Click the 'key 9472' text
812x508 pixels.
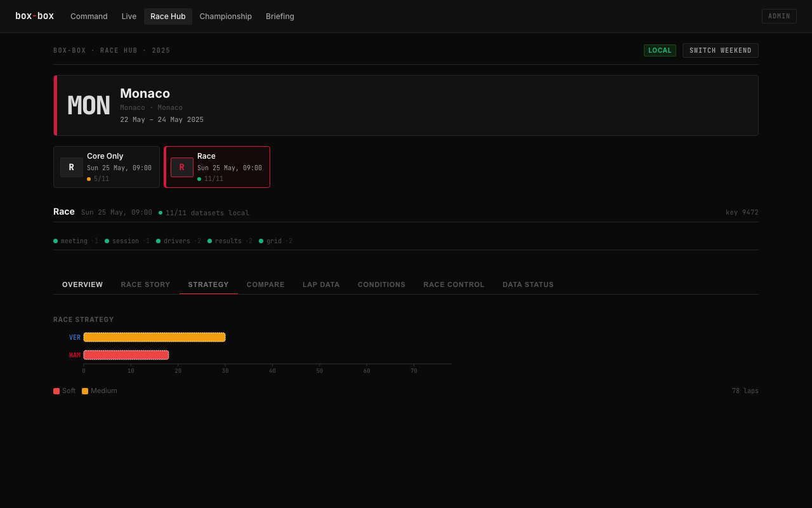(x=742, y=213)
